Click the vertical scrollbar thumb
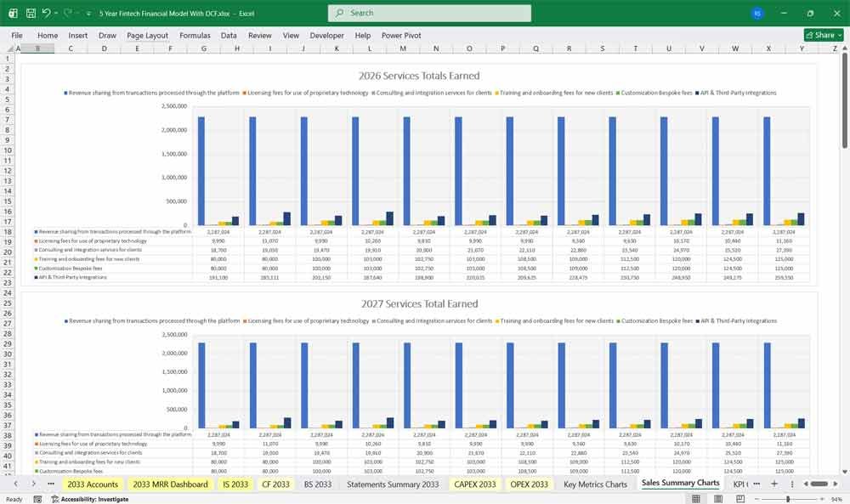Image resolution: width=850 pixels, height=504 pixels. (845, 100)
